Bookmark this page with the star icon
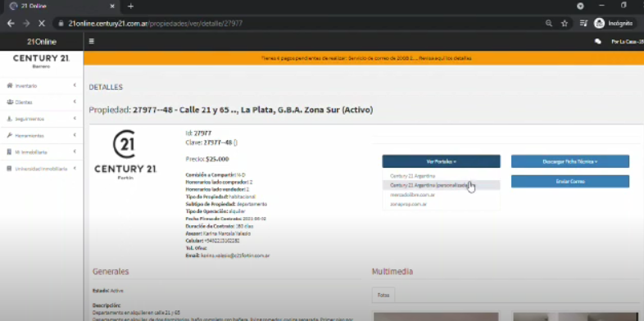Screen dimensions: 644x321 coord(565,24)
